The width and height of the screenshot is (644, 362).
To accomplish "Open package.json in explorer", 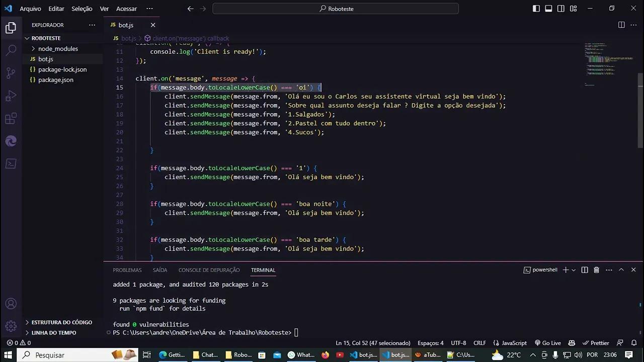I will click(x=63, y=80).
